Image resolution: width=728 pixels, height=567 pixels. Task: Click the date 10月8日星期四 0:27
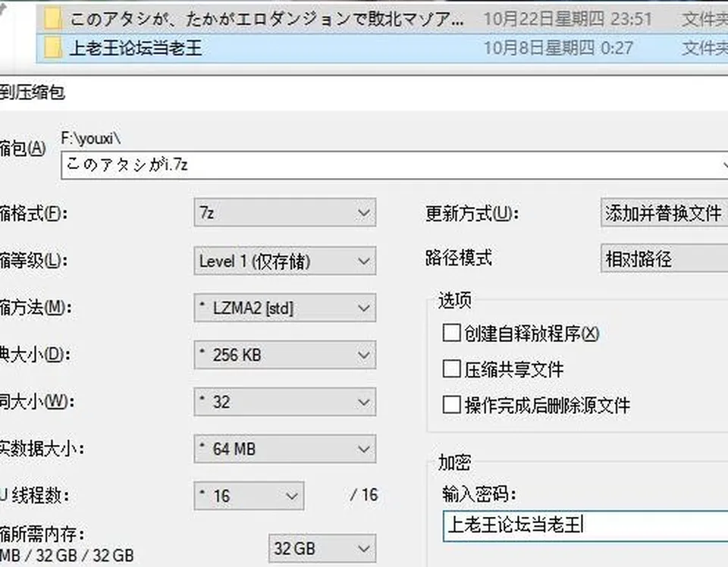pyautogui.click(x=558, y=48)
